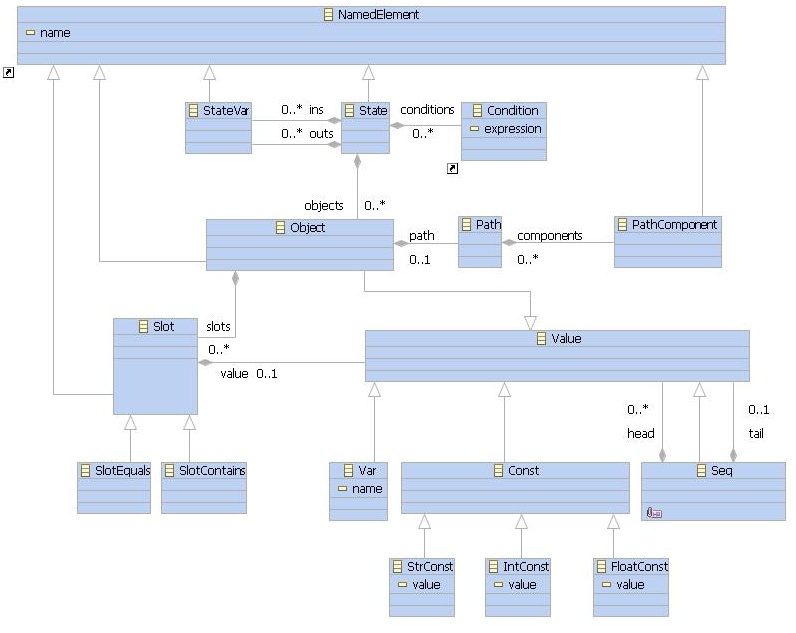Select the IntConst class name text

(526, 567)
